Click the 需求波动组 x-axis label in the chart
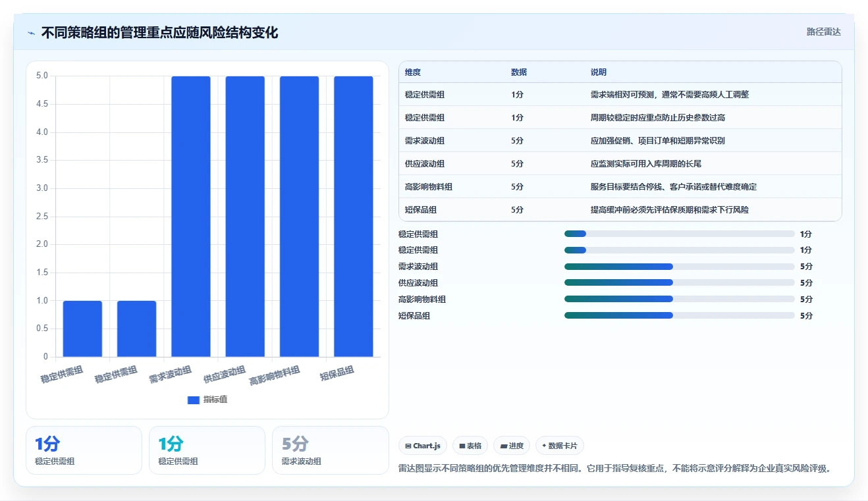 171,375
